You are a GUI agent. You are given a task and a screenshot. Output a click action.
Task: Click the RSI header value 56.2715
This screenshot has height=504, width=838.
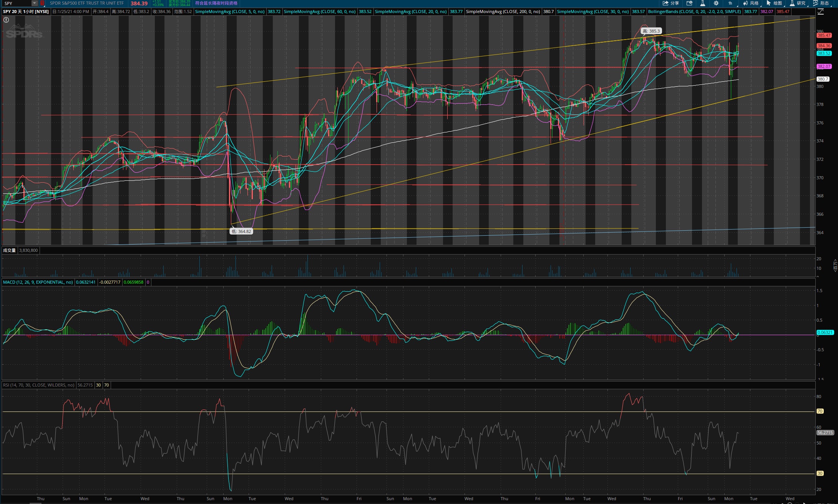click(x=85, y=385)
